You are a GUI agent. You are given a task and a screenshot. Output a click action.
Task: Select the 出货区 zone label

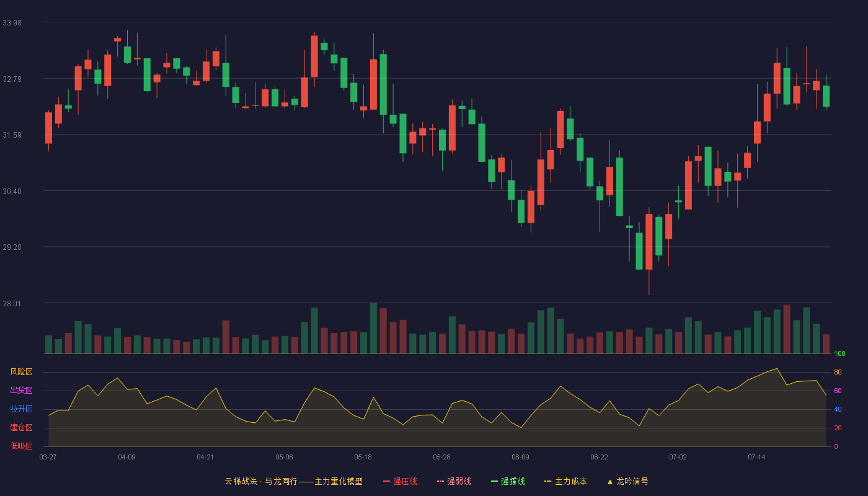[x=21, y=391]
